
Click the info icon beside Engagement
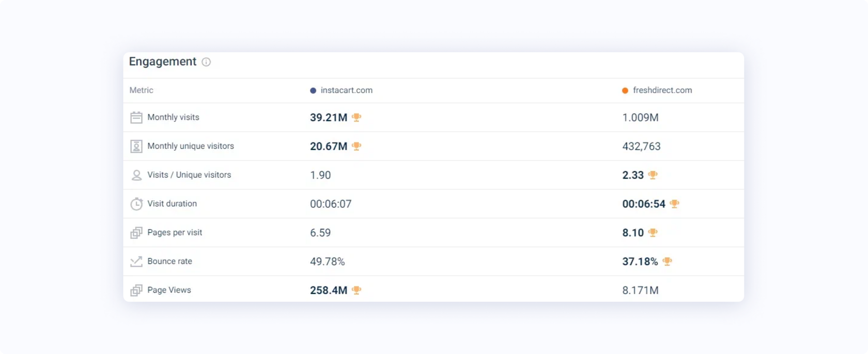[x=206, y=62]
